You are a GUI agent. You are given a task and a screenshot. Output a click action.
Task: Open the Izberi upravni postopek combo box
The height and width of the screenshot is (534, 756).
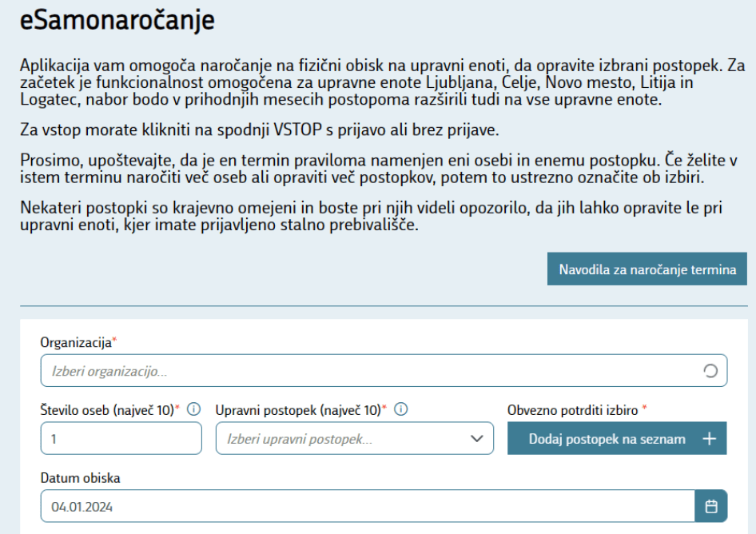[x=354, y=439]
